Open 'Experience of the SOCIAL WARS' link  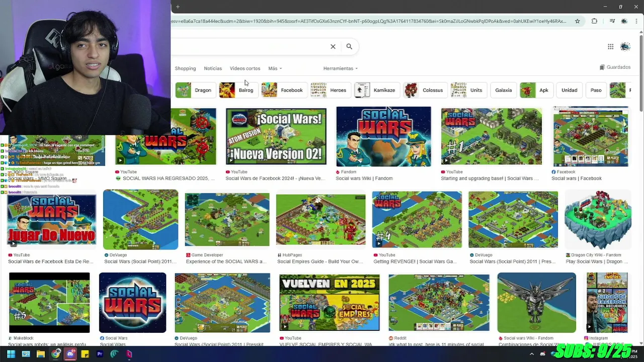coord(226,261)
